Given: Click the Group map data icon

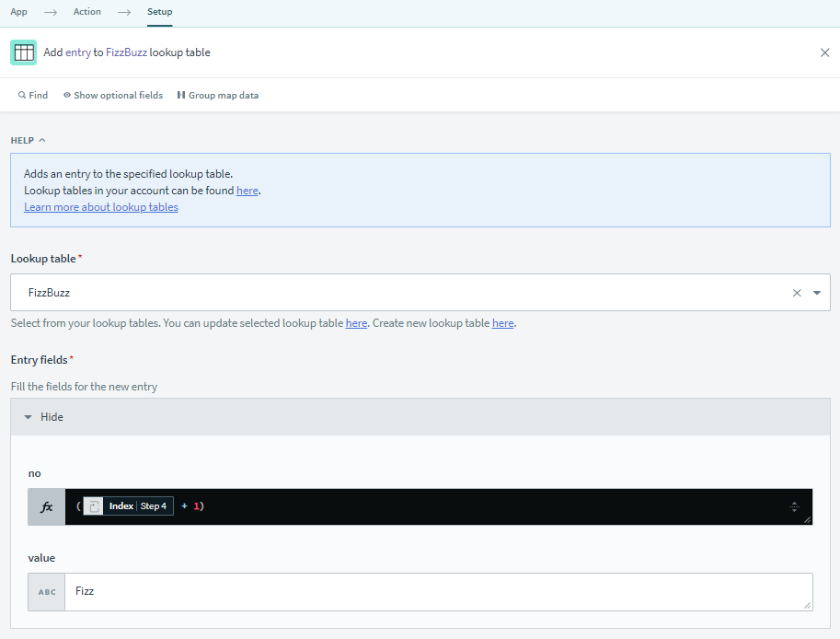Looking at the screenshot, I should click(181, 95).
